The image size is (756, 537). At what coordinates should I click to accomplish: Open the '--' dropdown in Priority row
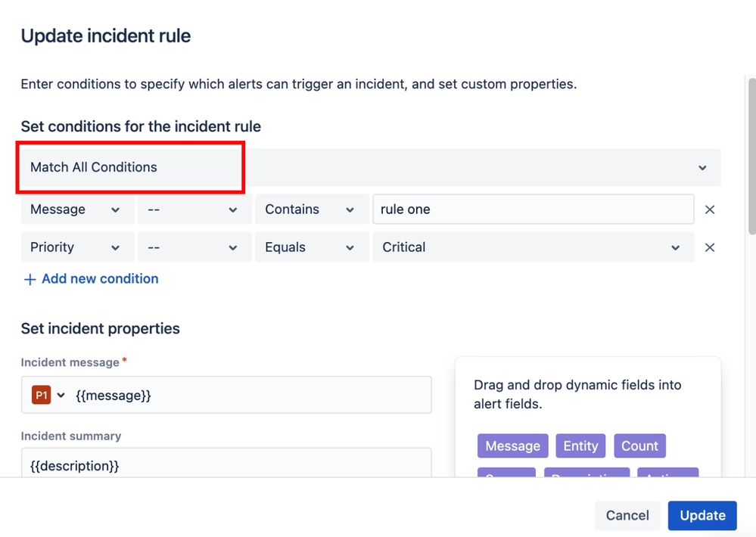[193, 247]
